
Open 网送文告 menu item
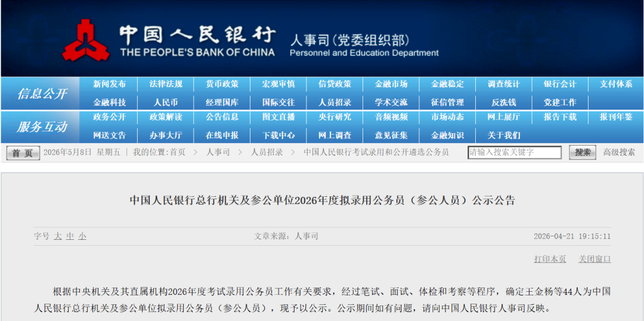(x=109, y=135)
